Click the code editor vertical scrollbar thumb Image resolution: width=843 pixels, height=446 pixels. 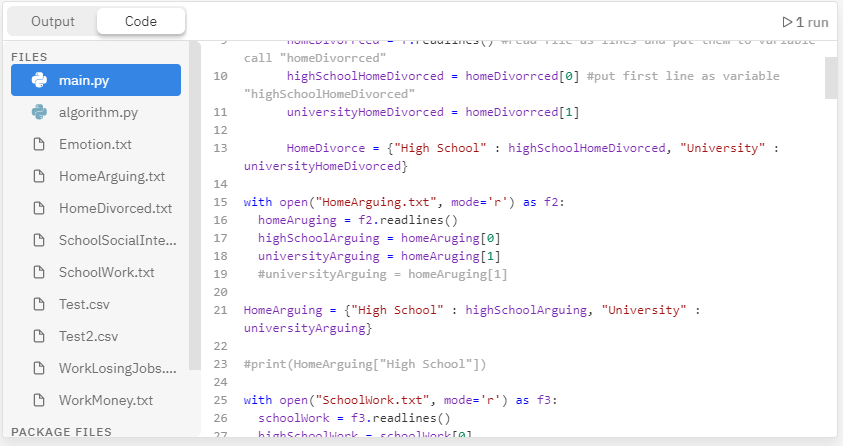pos(831,78)
